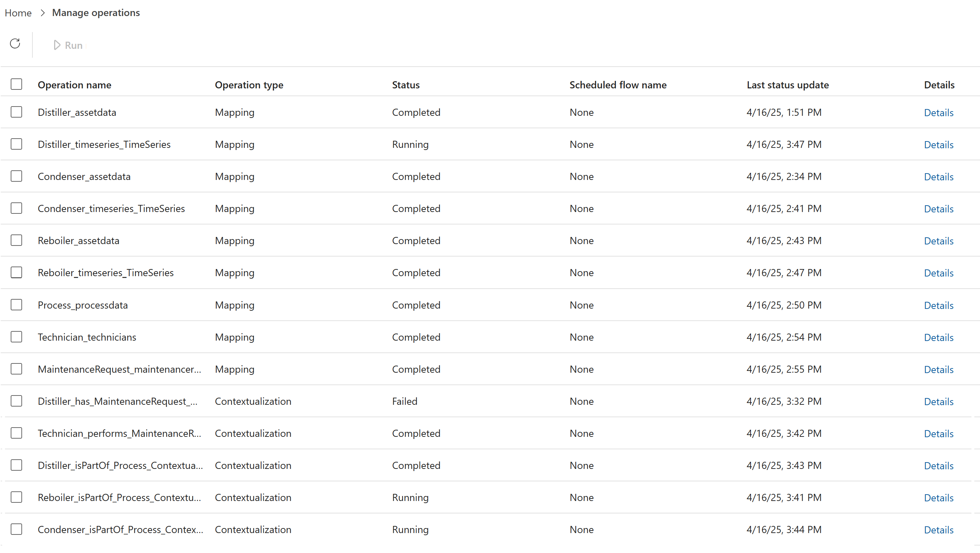Click the Last status update column header
This screenshot has width=980, height=553.
(787, 85)
